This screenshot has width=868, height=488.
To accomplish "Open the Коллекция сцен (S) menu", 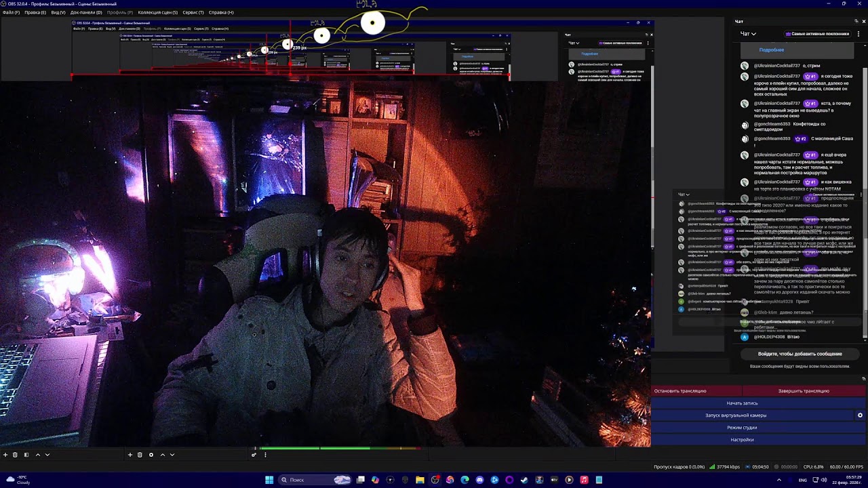I will coord(157,12).
